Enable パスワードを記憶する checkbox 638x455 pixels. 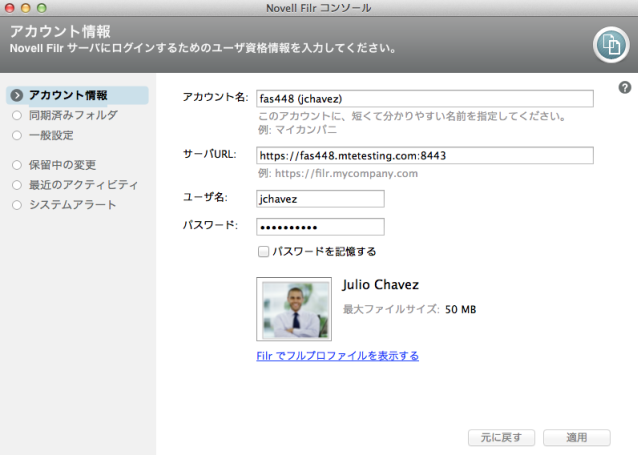tap(263, 252)
